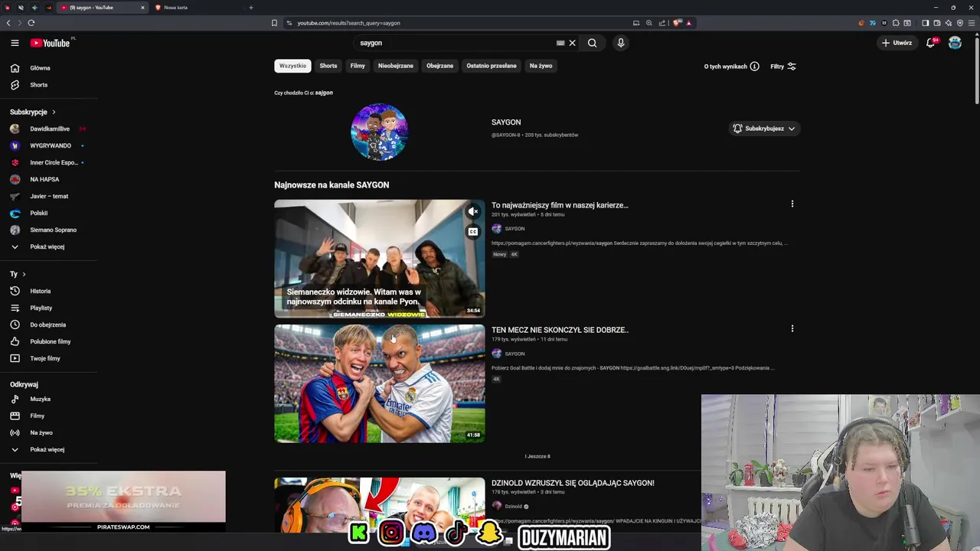Image resolution: width=980 pixels, height=551 pixels.
Task: Expand the Ty section chevron
Action: (x=24, y=274)
